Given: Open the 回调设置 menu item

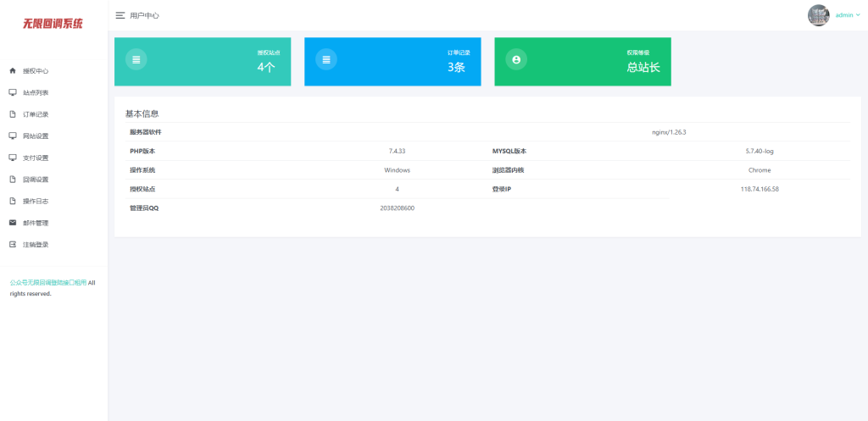Looking at the screenshot, I should (36, 180).
